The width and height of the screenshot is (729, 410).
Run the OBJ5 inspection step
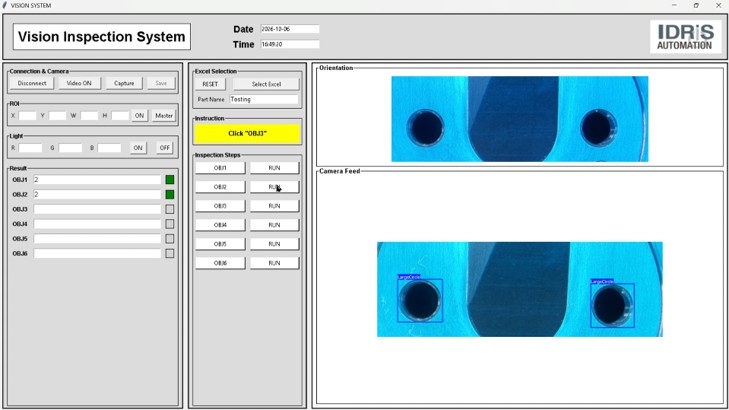coord(274,244)
